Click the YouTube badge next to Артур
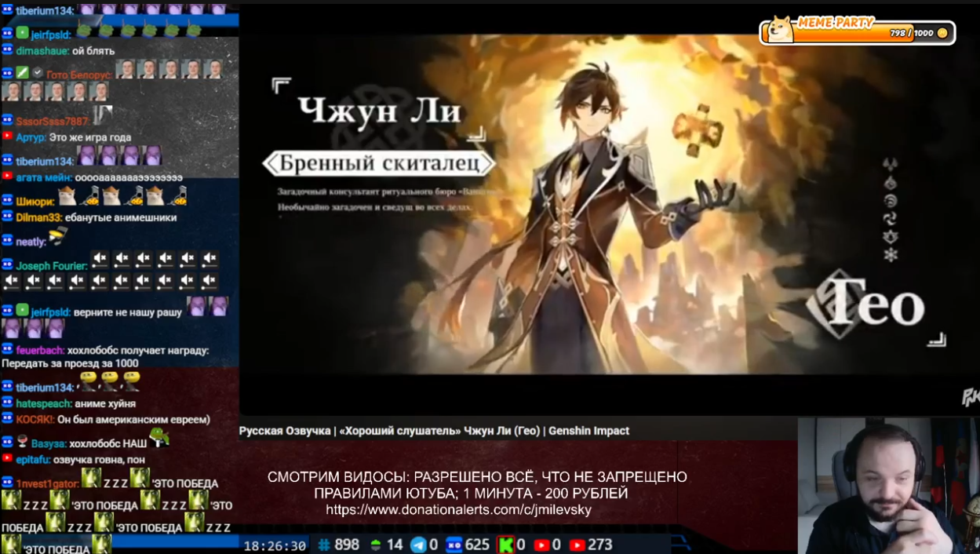 7,137
